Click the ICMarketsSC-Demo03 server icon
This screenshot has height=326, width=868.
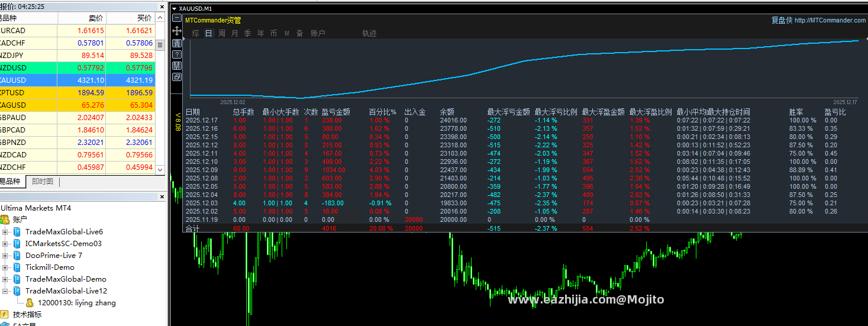tap(17, 244)
